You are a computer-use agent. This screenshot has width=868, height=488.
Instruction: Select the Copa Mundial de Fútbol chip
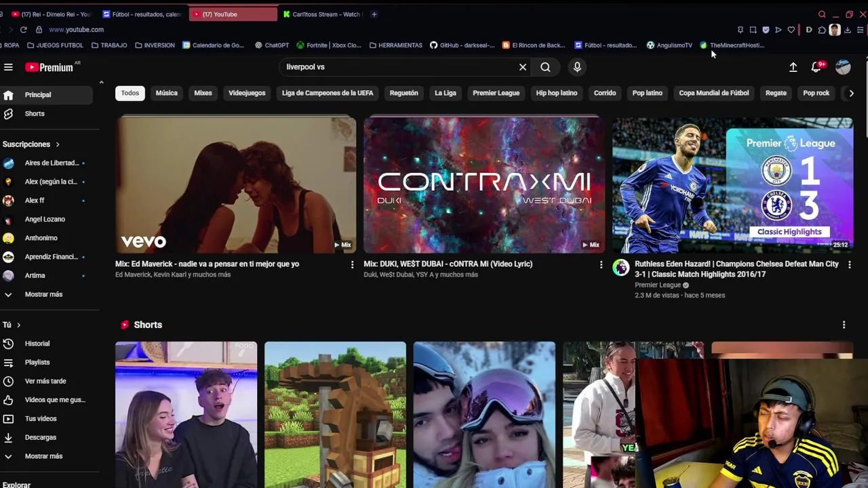[714, 93]
